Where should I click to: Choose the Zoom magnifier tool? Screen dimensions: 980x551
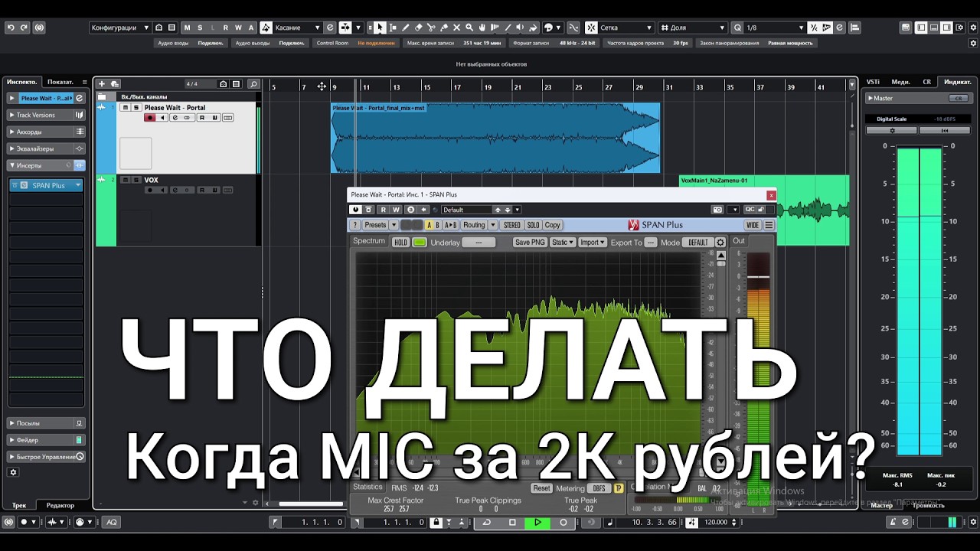tap(469, 28)
